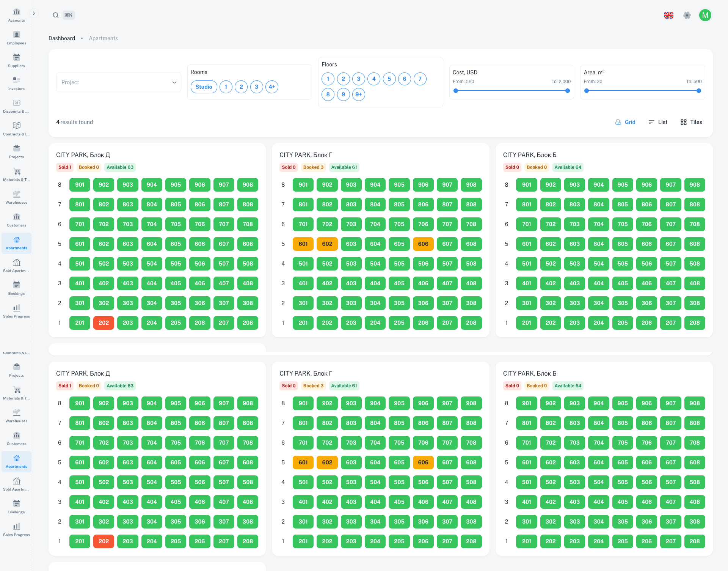The image size is (728, 571).
Task: Toggle the 9+ floors filter
Action: click(x=358, y=94)
